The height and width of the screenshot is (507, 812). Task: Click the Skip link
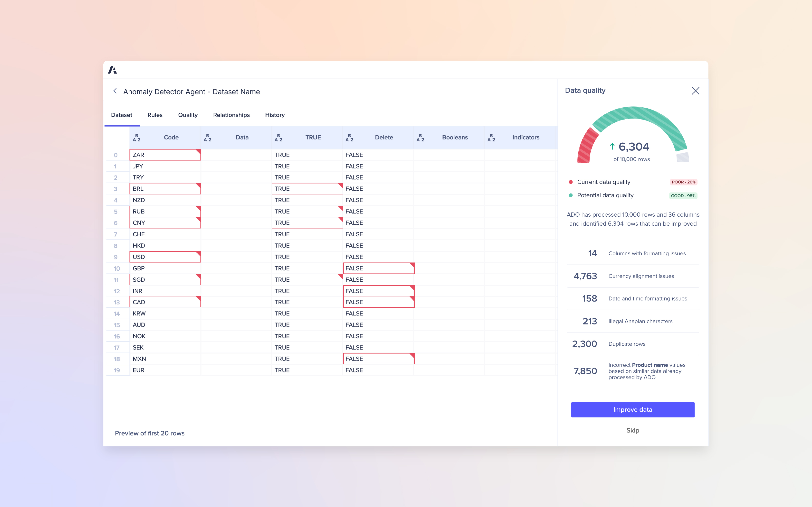click(632, 430)
